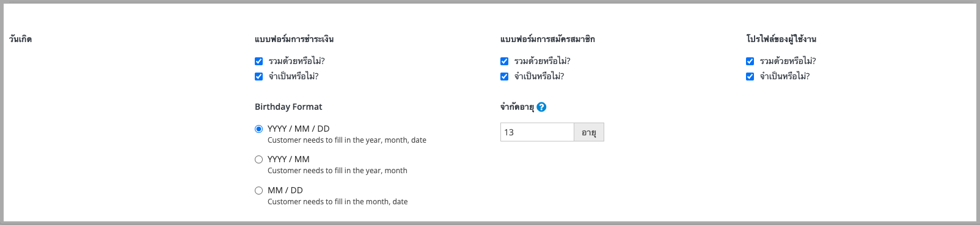The height and width of the screenshot is (225, 980).
Task: Toggle รวมด้วยหรือไม่? under แบบฟอร์มการชำระเงิน
Action: click(x=258, y=61)
